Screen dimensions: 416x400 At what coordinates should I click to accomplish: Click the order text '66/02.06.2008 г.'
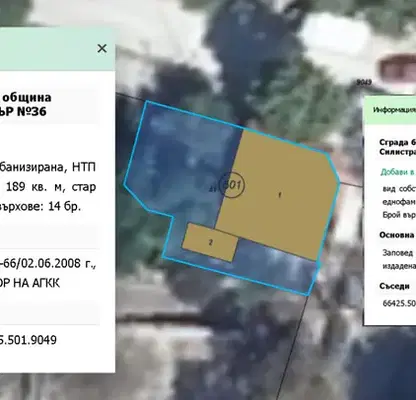48,264
